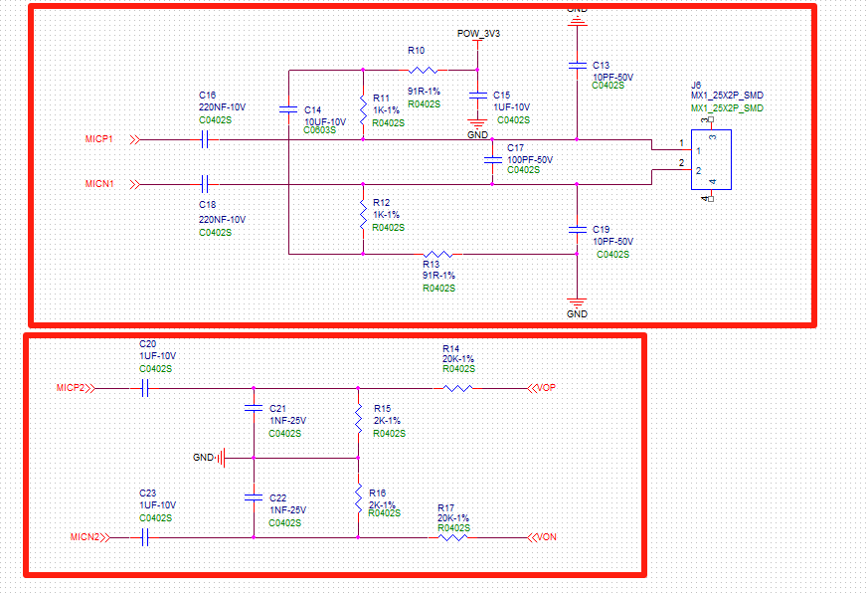
Task: Select the blue MX1_25X2P_SMD label
Action: [727, 96]
